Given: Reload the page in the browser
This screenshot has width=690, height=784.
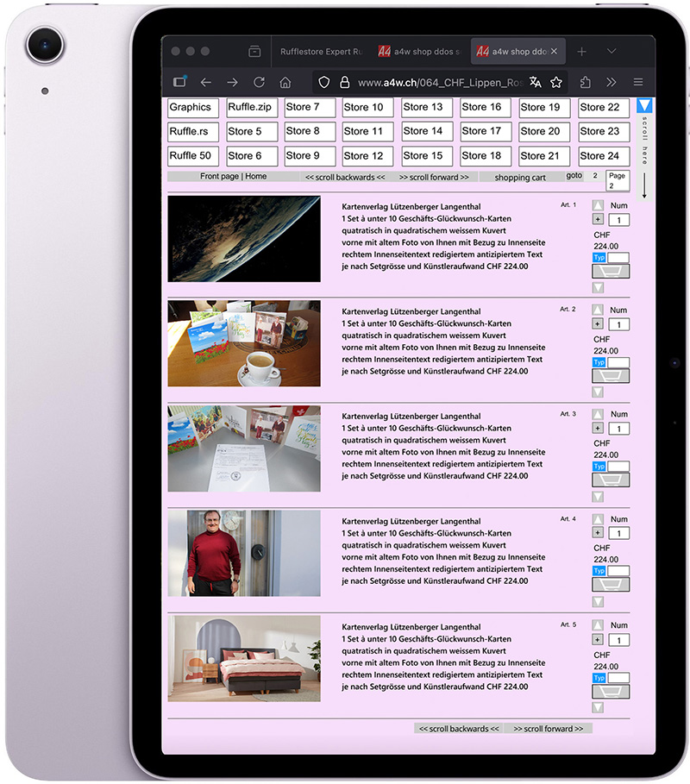Looking at the screenshot, I should (x=259, y=83).
